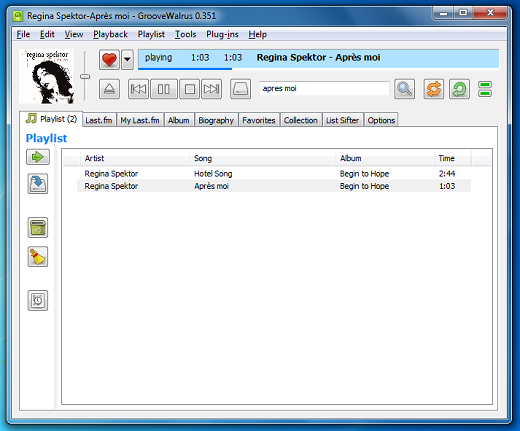Click the save playlist tray icon
This screenshot has height=431, width=520.
click(x=38, y=184)
